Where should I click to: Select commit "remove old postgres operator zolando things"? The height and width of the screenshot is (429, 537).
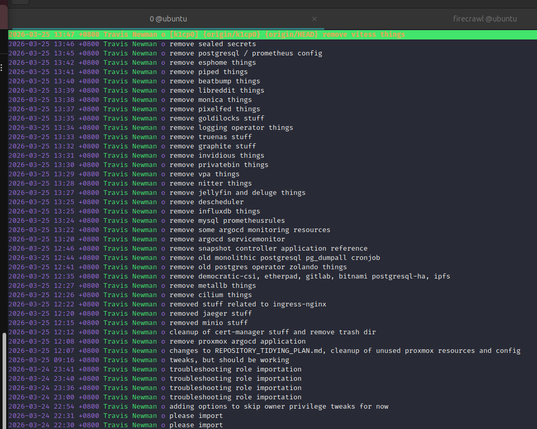pyautogui.click(x=273, y=267)
